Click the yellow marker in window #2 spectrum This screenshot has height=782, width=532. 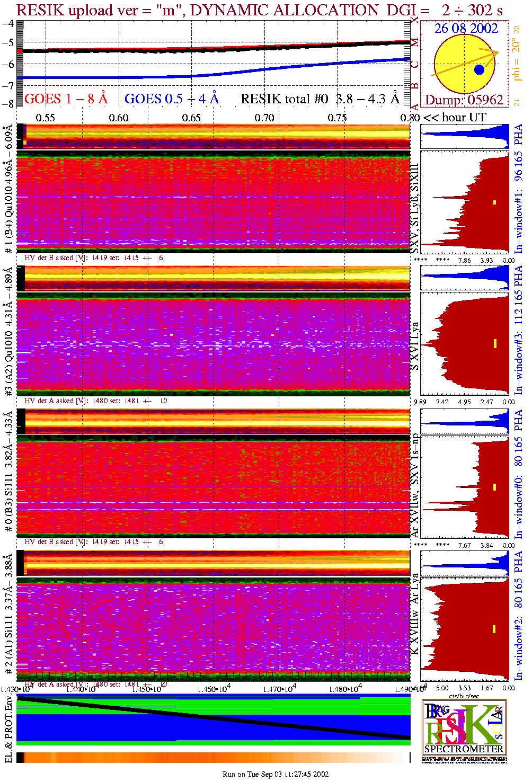click(494, 629)
